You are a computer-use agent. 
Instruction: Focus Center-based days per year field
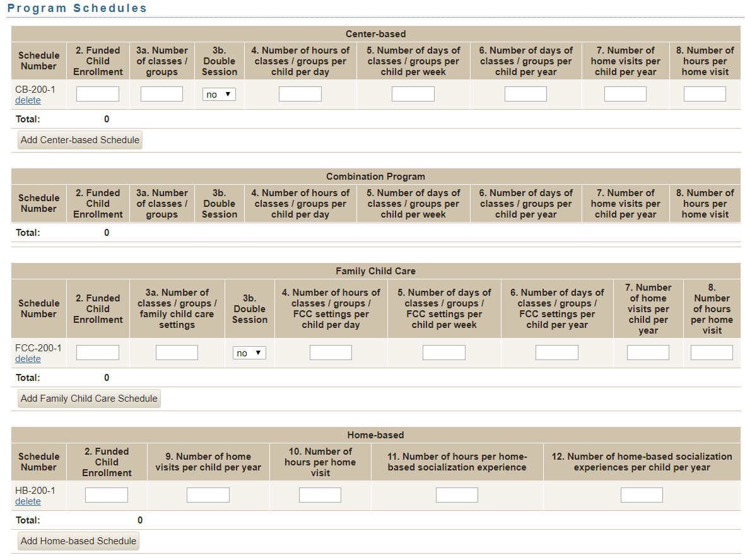[525, 95]
